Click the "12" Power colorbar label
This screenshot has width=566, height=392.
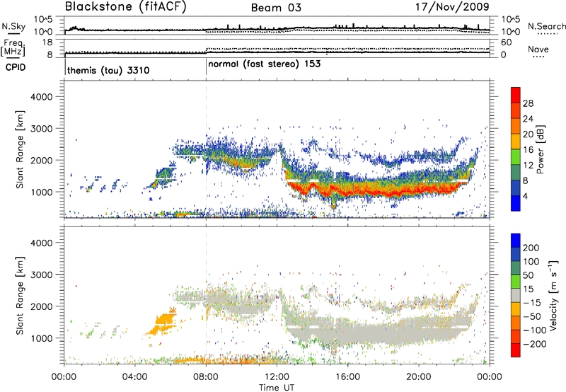[x=528, y=165]
